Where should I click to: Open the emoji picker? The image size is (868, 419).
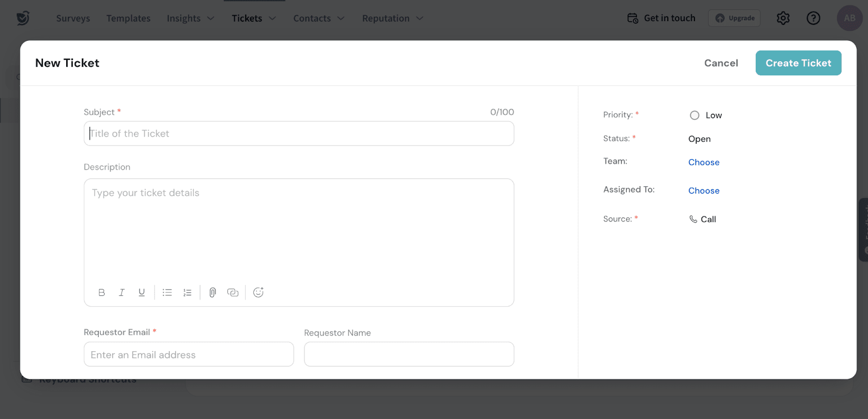point(258,293)
